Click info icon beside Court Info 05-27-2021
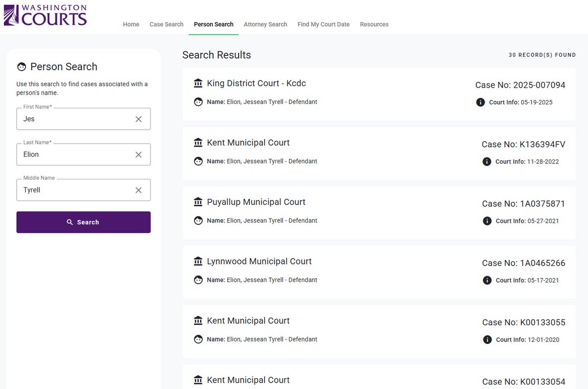Viewport: 588px width, 389px height. point(487,221)
